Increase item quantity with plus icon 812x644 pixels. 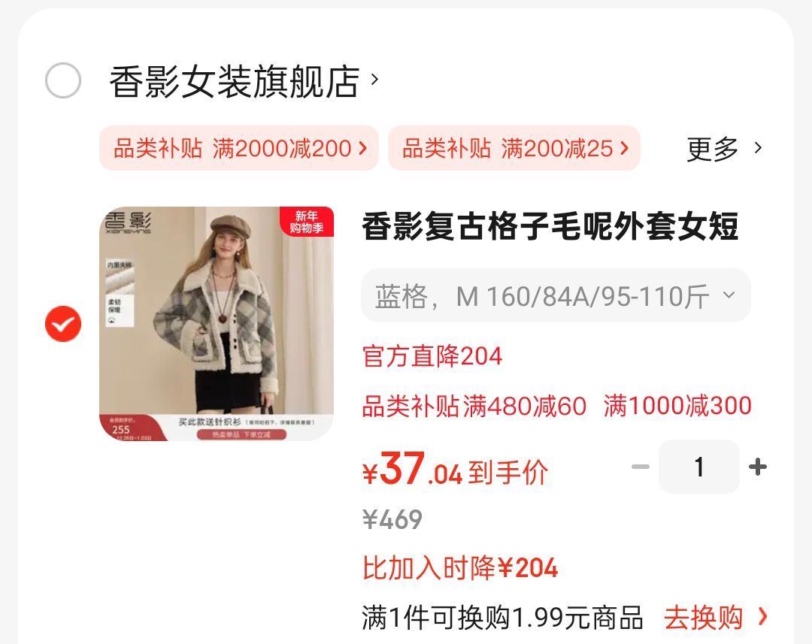click(758, 467)
